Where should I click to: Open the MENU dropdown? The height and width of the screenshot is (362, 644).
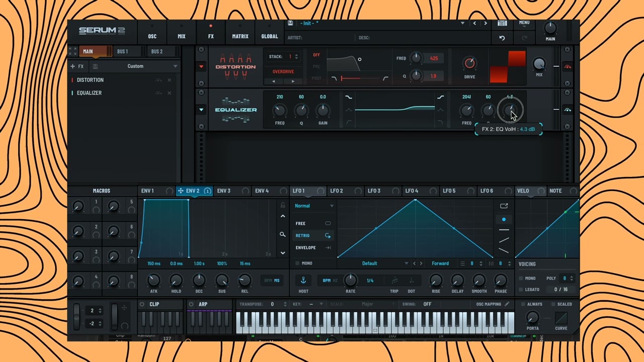point(524,23)
